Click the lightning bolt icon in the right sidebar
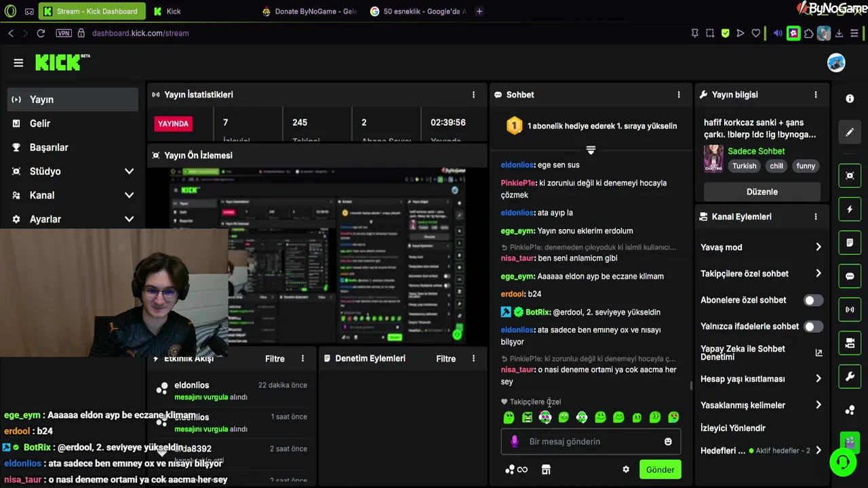The height and width of the screenshot is (488, 868). pos(850,209)
